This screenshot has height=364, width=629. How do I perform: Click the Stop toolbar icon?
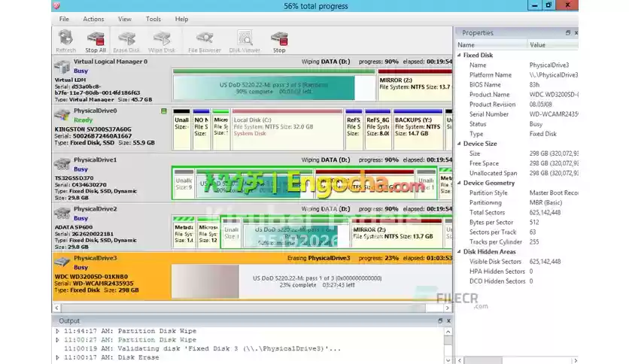click(x=279, y=40)
